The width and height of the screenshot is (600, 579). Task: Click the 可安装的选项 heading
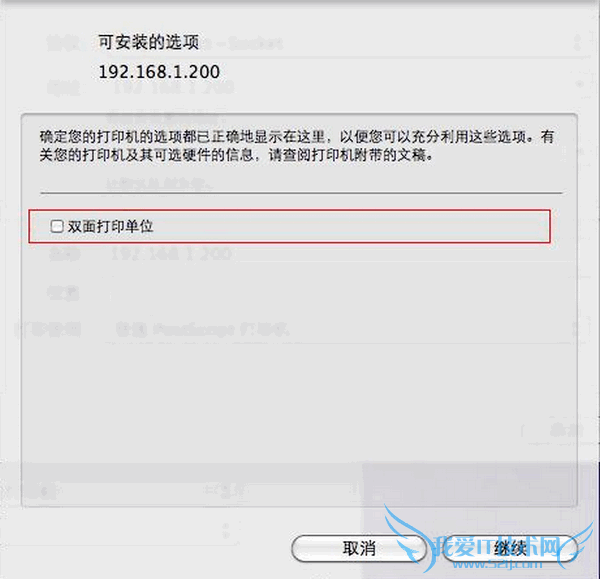point(149,42)
